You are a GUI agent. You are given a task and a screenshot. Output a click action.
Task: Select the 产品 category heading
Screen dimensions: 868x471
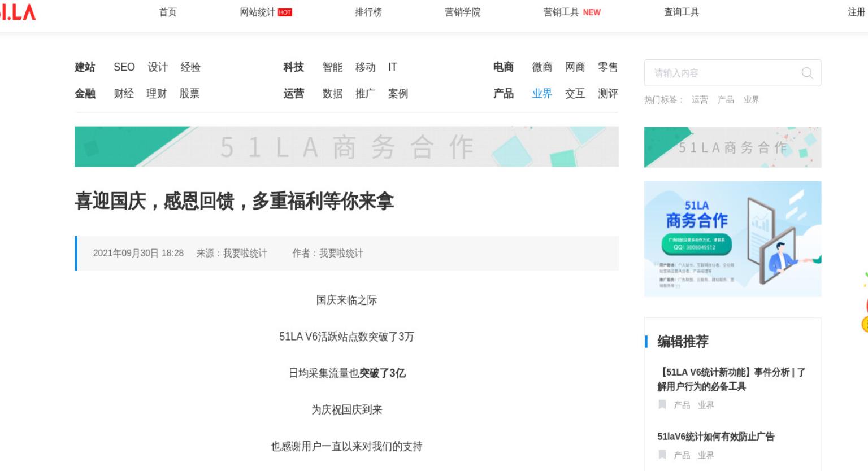504,94
